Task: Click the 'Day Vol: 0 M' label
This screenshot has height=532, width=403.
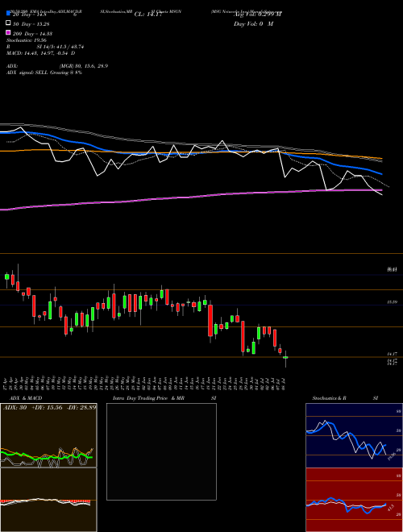Action: coord(253,24)
